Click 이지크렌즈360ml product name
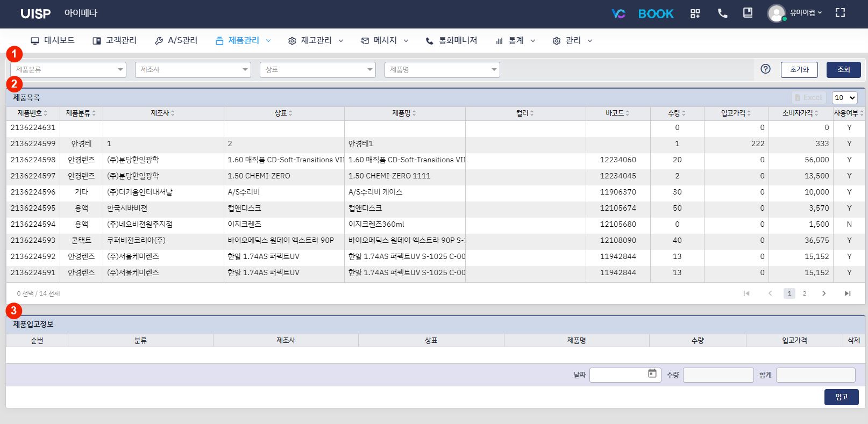The image size is (868, 424). pos(376,225)
